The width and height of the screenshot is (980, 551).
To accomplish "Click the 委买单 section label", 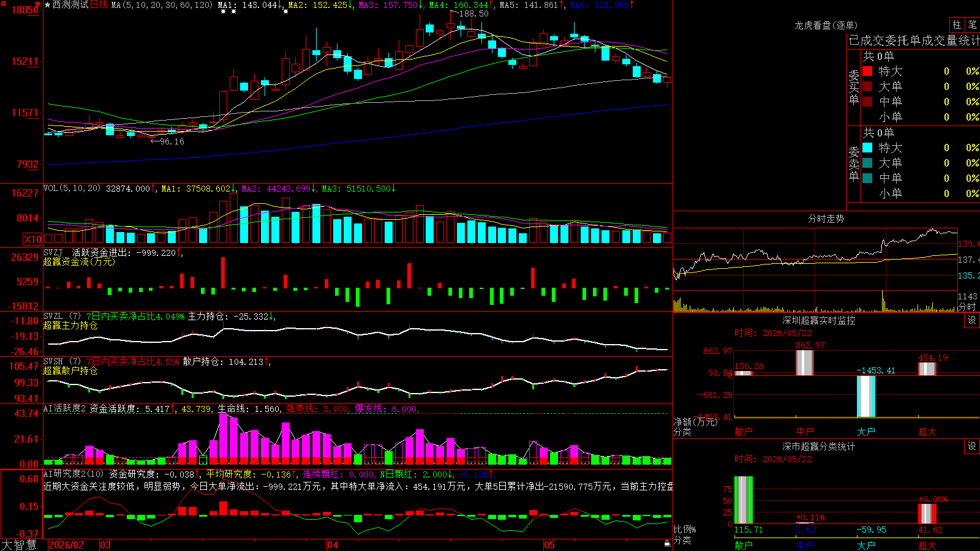I will click(x=854, y=87).
